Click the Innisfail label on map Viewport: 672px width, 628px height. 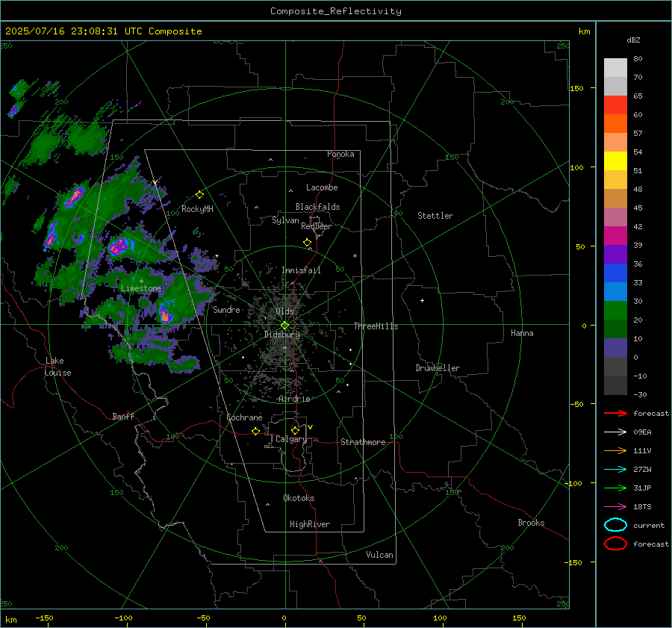[x=301, y=270]
